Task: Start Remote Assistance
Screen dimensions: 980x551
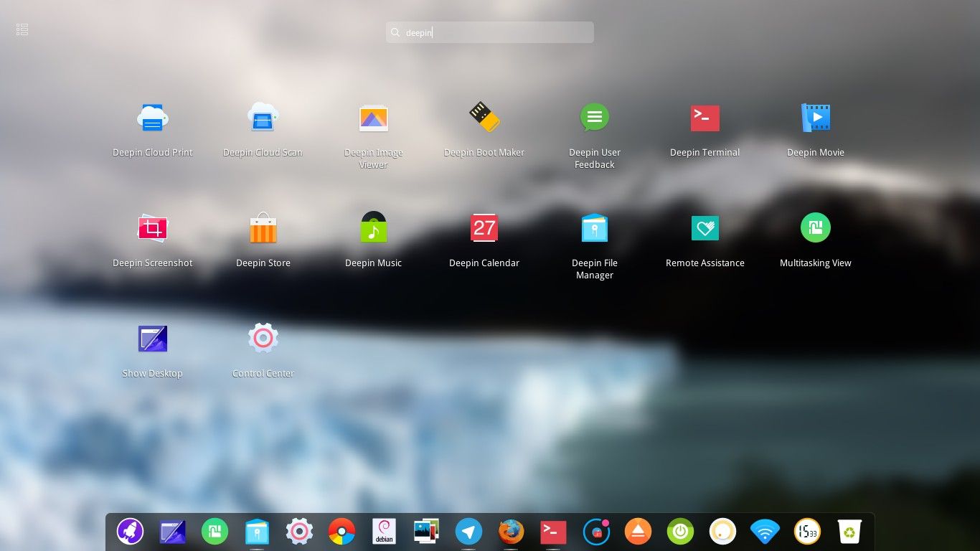Action: pyautogui.click(x=705, y=229)
